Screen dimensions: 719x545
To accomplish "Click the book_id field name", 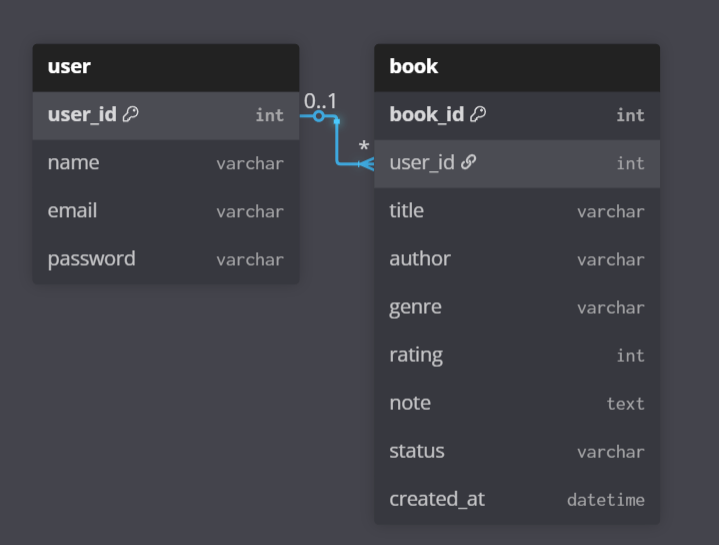I will [426, 115].
